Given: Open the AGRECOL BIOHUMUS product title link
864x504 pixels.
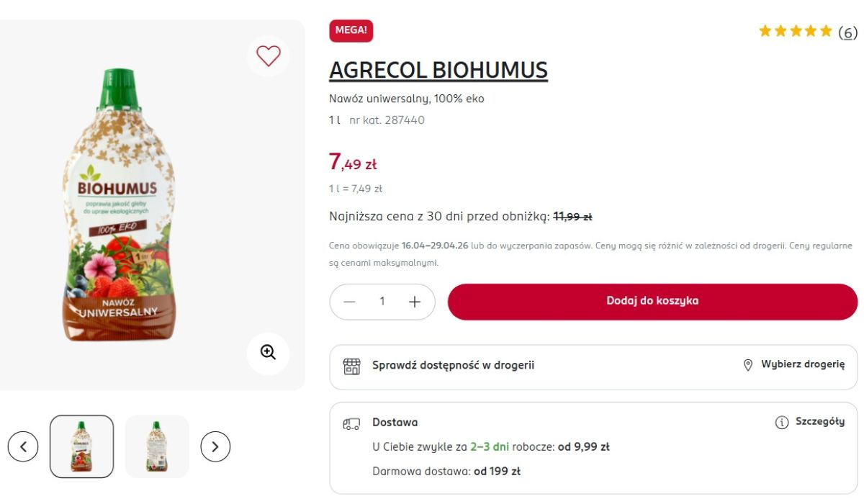Looking at the screenshot, I should (x=438, y=71).
